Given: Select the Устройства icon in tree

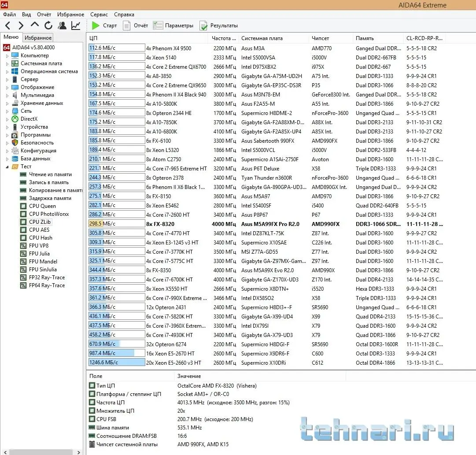Looking at the screenshot, I should tap(15, 127).
